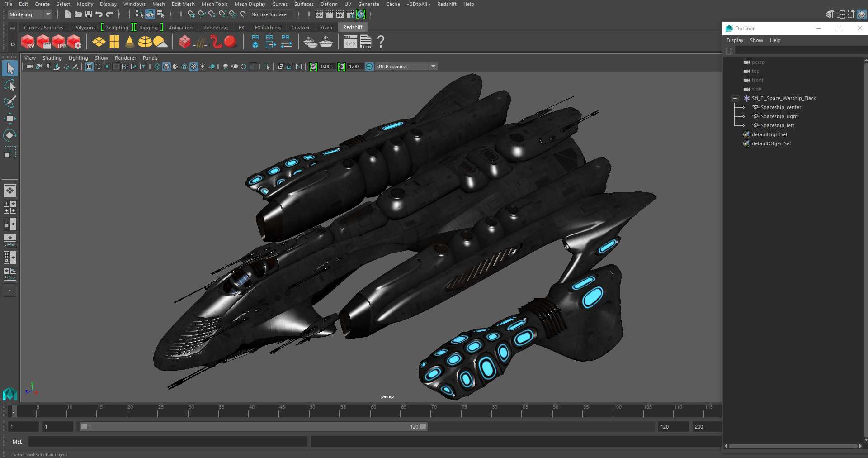The width and height of the screenshot is (868, 458).
Task: Click the MEL command language button
Action: coord(17,442)
